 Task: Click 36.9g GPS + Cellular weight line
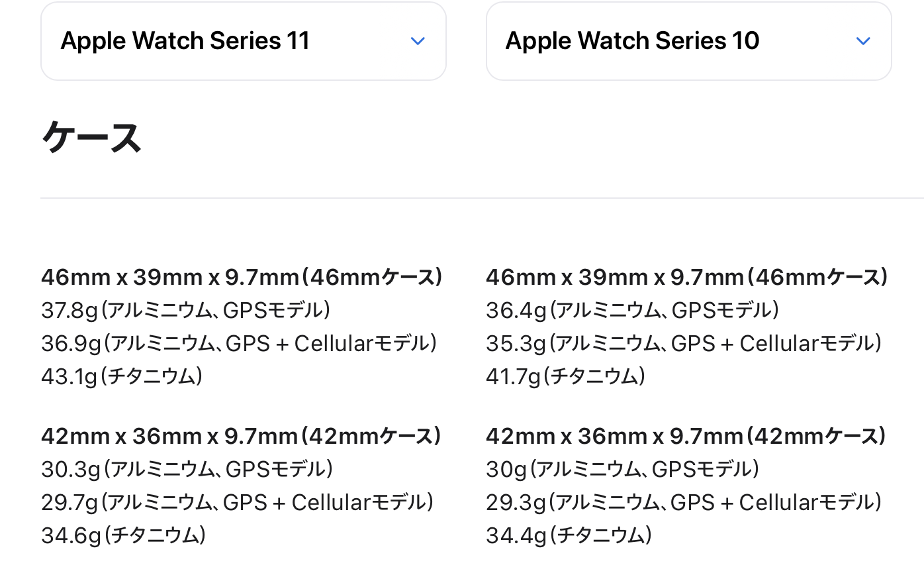point(240,343)
